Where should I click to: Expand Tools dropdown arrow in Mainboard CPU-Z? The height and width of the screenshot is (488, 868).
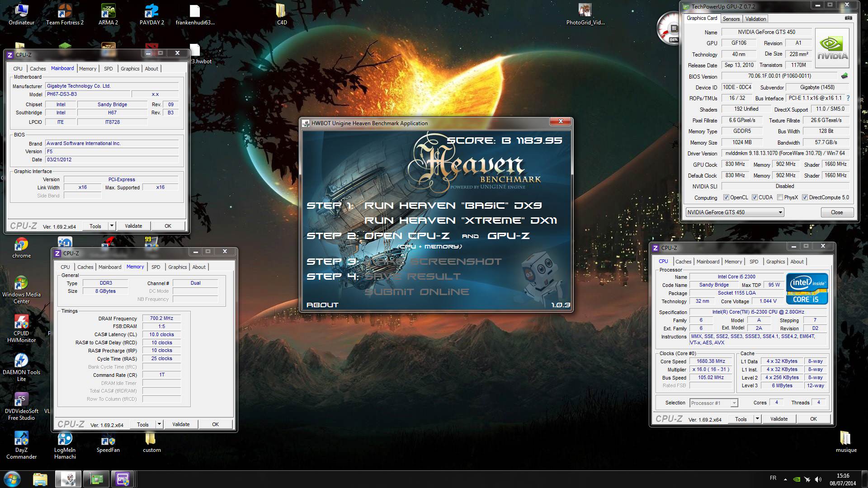pyautogui.click(x=112, y=225)
